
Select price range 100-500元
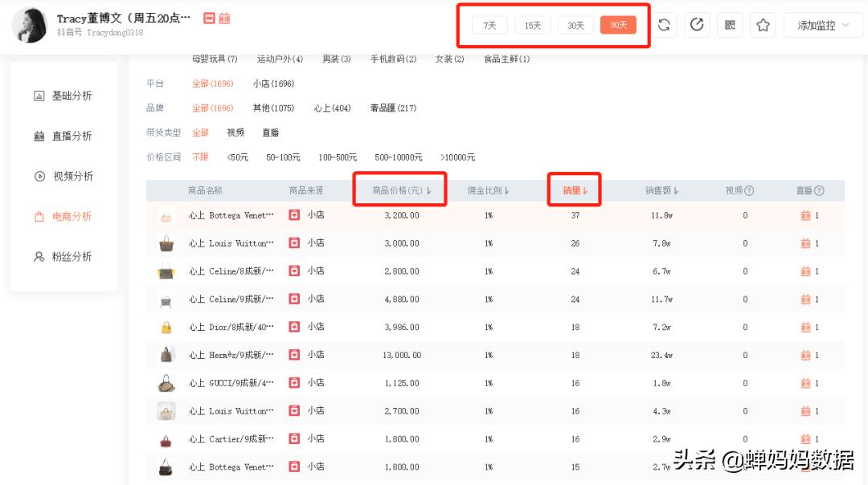point(338,157)
